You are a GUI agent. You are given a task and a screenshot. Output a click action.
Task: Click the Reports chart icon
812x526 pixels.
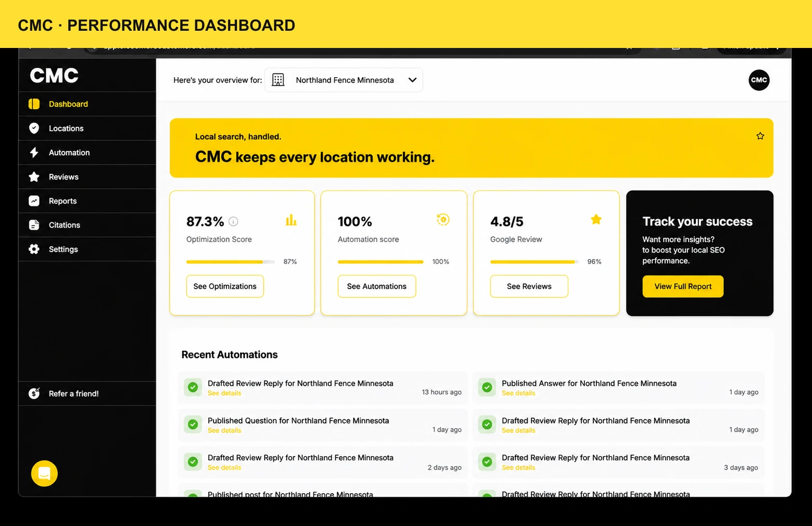[34, 201]
